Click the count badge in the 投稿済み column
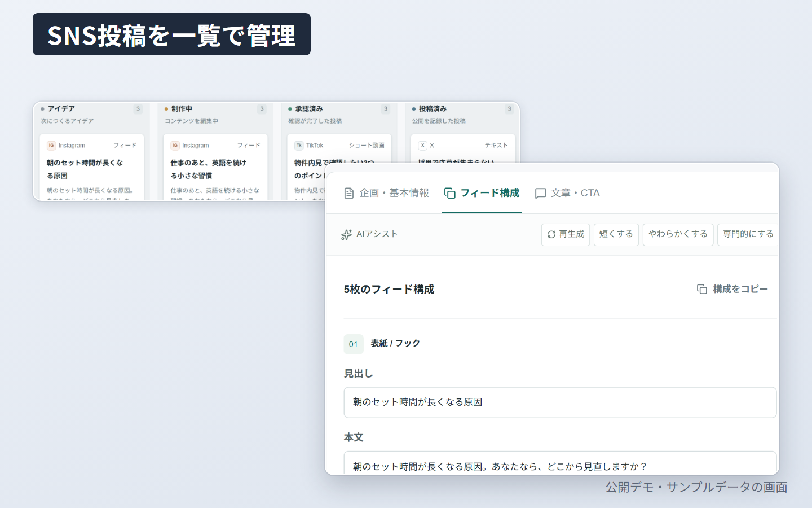This screenshot has height=508, width=812. (509, 109)
